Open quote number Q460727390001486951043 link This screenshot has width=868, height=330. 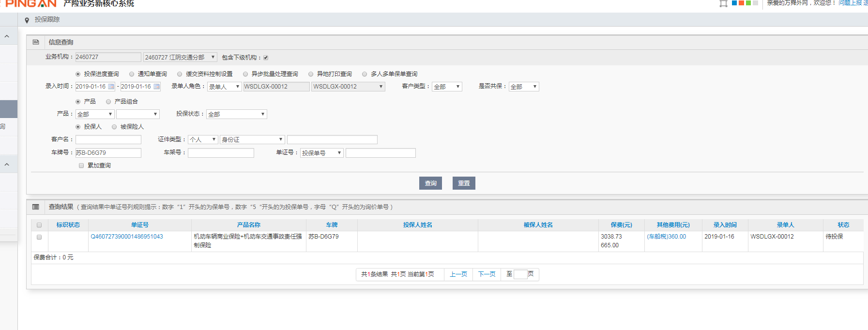click(127, 237)
